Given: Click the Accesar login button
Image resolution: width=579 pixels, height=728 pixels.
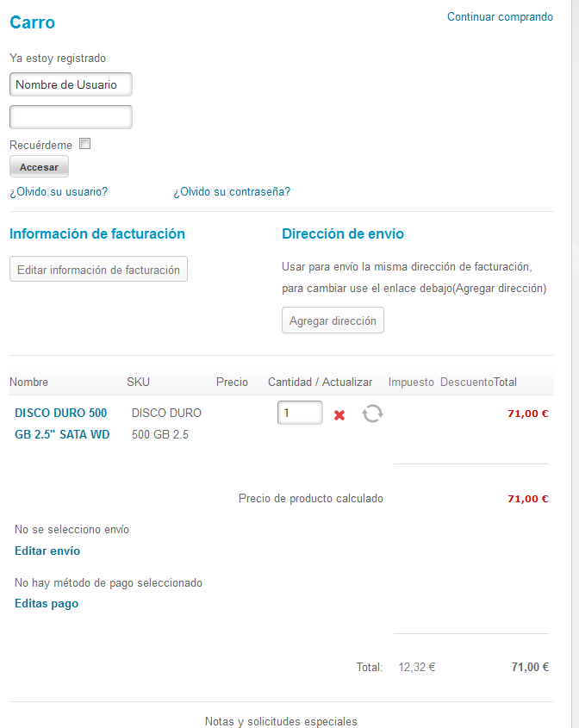Looking at the screenshot, I should [39, 166].
